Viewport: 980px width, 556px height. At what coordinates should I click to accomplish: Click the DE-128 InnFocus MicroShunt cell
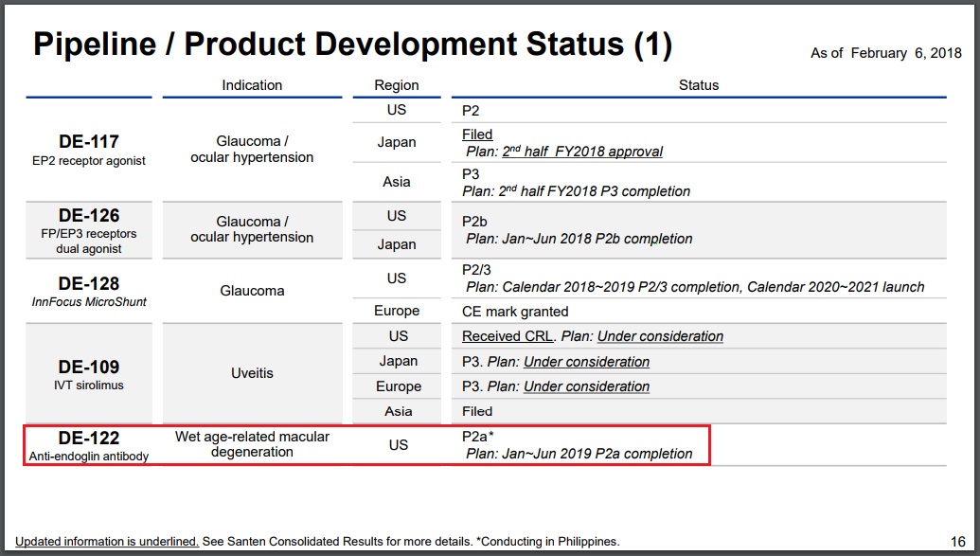point(89,291)
